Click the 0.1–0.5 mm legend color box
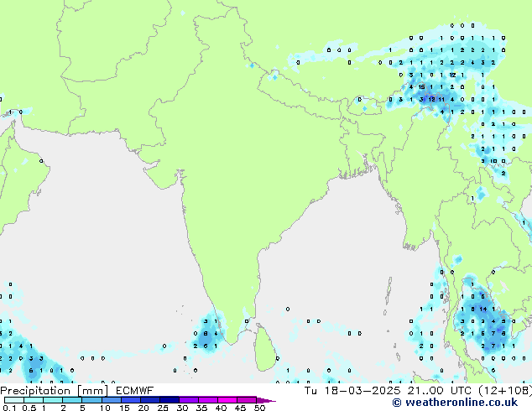Viewport: 532px width, 411px height. pyautogui.click(x=14, y=400)
